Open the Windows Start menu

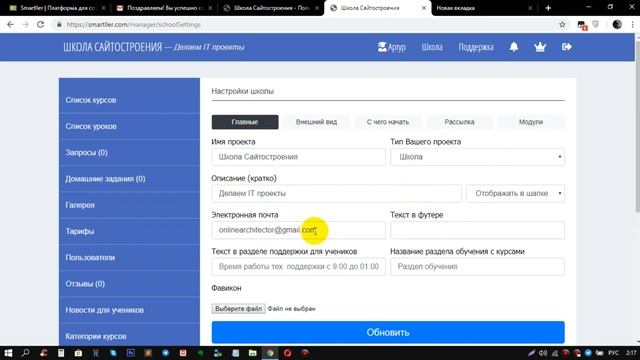[8, 353]
